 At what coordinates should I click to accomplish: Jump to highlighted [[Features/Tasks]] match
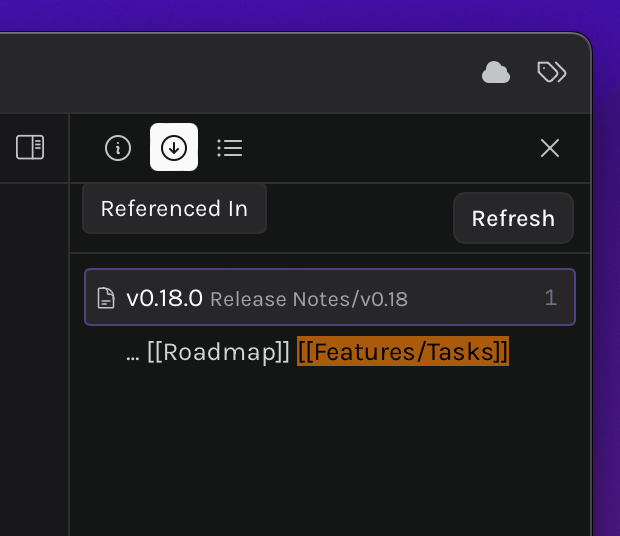pyautogui.click(x=403, y=351)
